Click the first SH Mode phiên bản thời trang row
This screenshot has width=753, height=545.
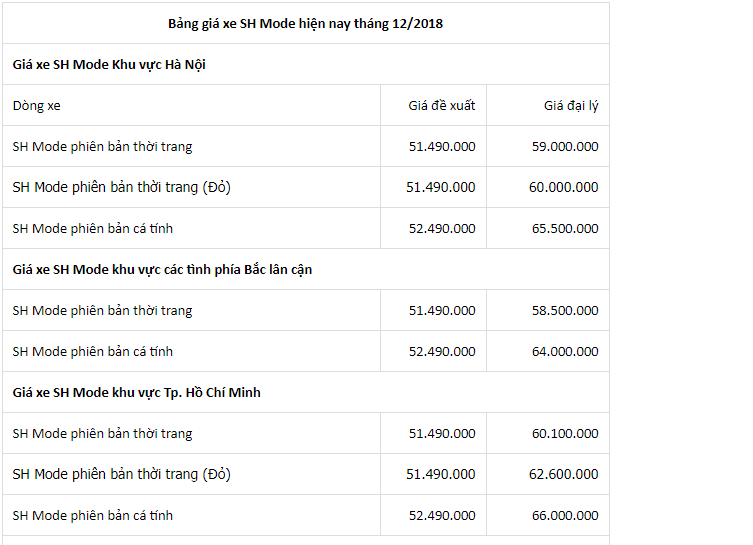coord(306,146)
